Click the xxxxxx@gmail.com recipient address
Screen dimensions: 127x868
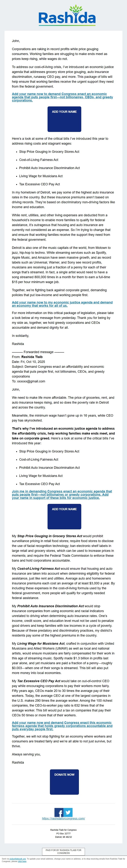coord(31,382)
